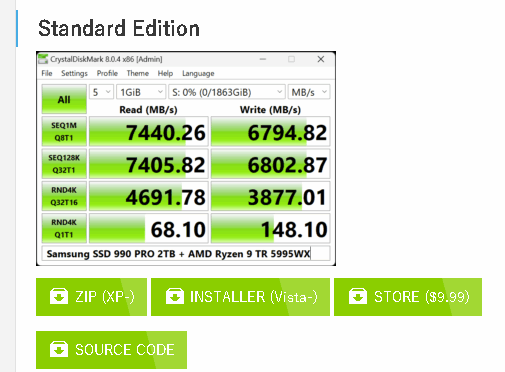Click the Write (MB/s) column header
Image resolution: width=505 pixels, height=372 pixels.
tap(270, 110)
